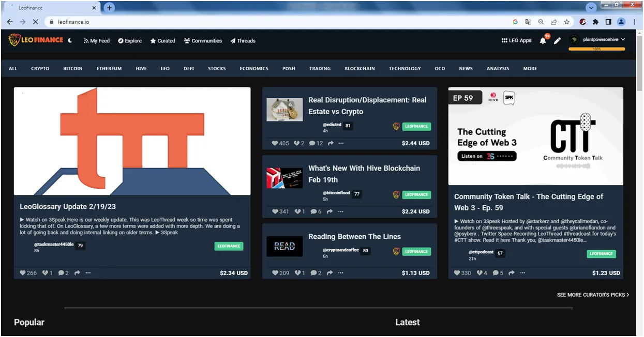Select TECHNOLOGY category
The height and width of the screenshot is (337, 644).
click(405, 68)
